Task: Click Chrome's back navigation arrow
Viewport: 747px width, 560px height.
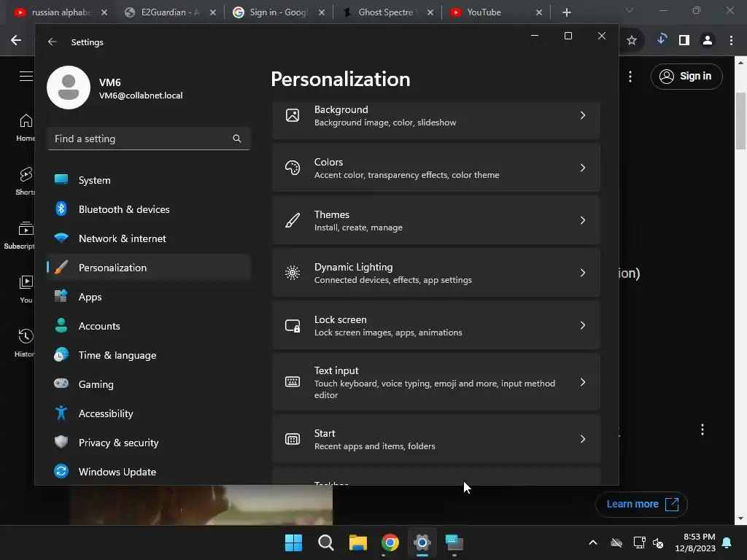Action: [16, 41]
